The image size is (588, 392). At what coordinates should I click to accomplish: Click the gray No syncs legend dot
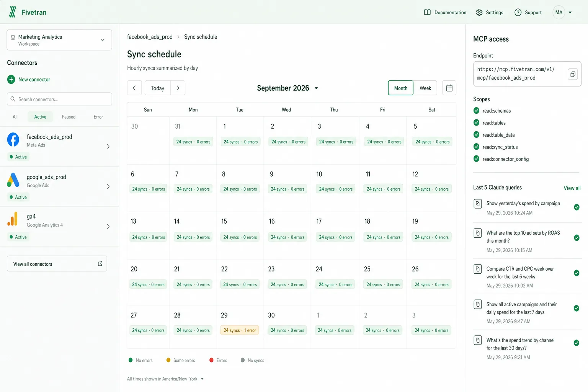pyautogui.click(x=243, y=360)
